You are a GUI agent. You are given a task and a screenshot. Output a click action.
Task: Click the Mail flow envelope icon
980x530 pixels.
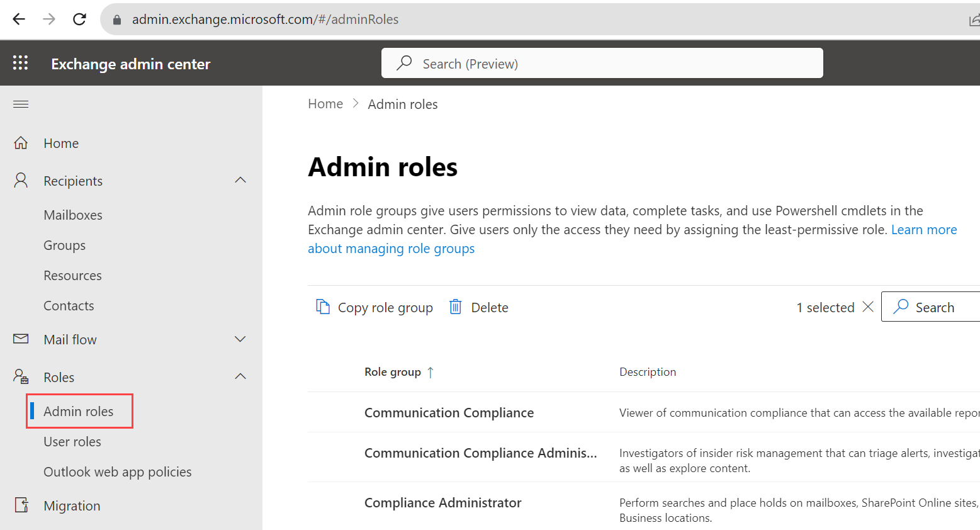(x=21, y=339)
